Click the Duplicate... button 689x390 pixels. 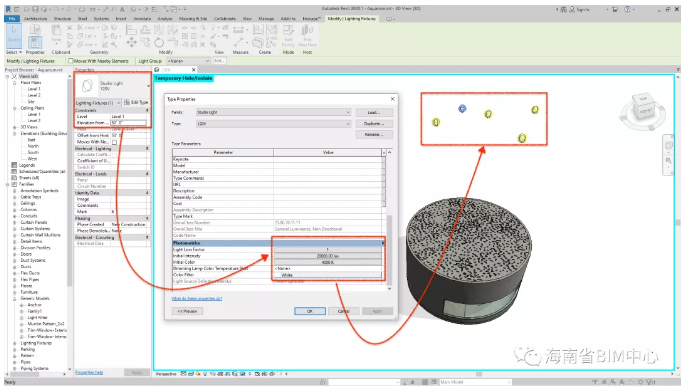click(x=374, y=123)
